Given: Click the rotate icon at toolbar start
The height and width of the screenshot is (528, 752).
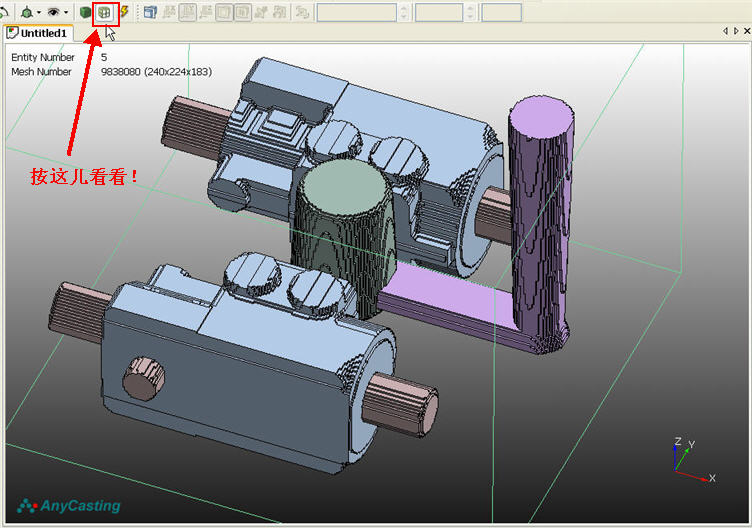Looking at the screenshot, I should 4,12.
